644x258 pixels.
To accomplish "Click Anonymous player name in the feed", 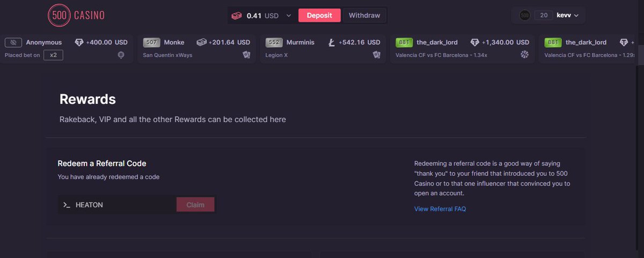I will coord(44,42).
